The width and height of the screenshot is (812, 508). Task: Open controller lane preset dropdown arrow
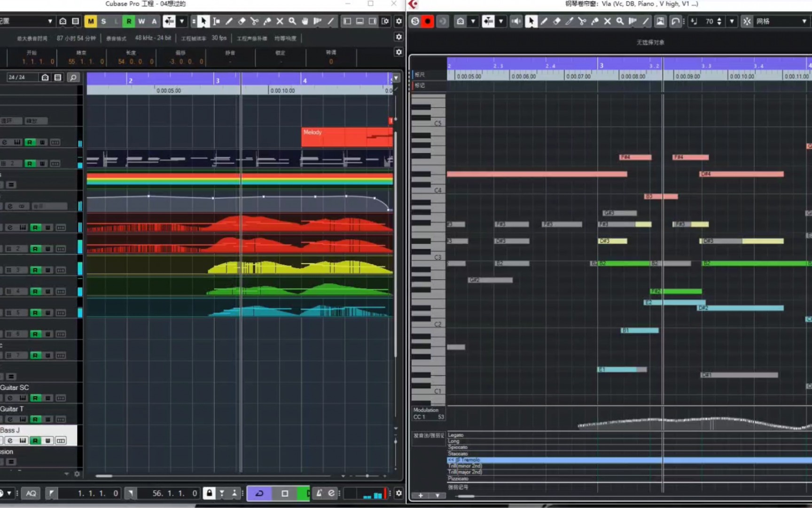437,495
